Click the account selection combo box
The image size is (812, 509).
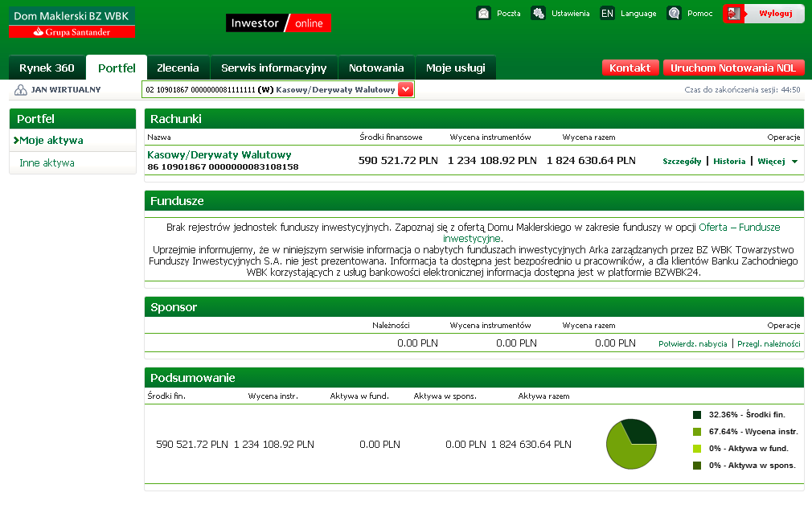tap(278, 89)
